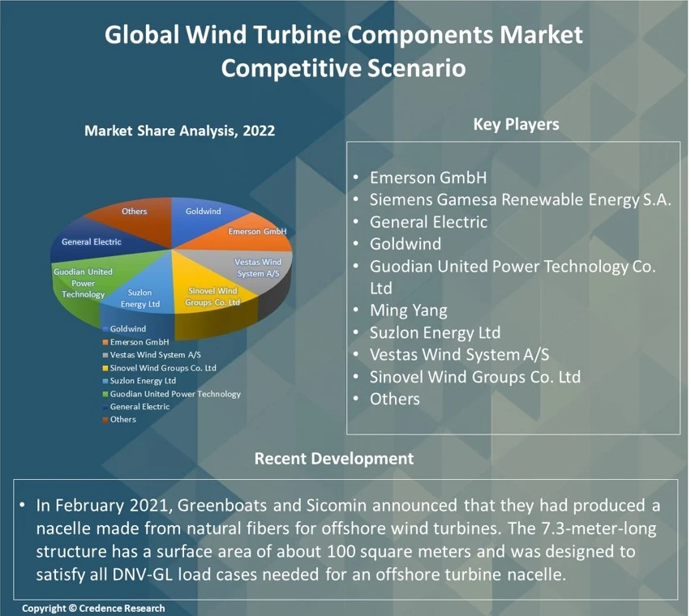Select Emerson GmbH in the Key Players list
The height and width of the screenshot is (616, 691).
tap(427, 178)
